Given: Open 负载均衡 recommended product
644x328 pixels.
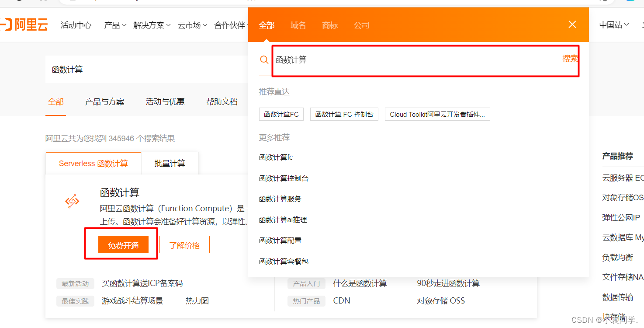Looking at the screenshot, I should pyautogui.click(x=618, y=258).
